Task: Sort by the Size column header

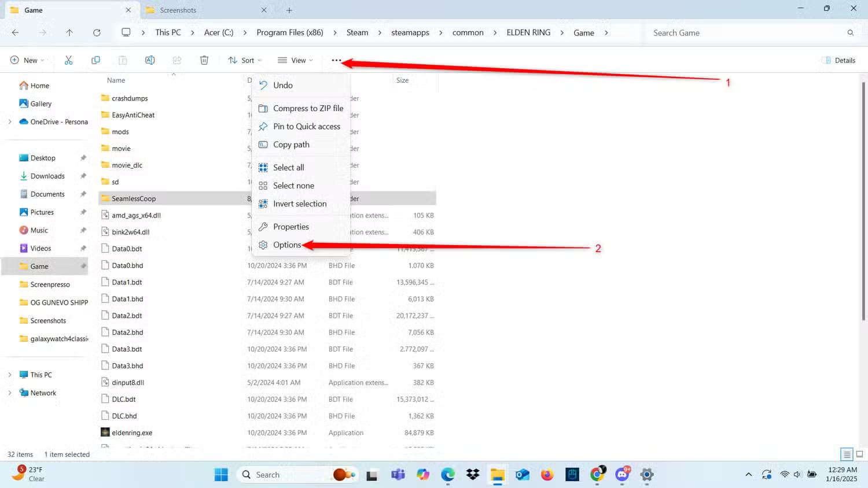Action: coord(403,80)
